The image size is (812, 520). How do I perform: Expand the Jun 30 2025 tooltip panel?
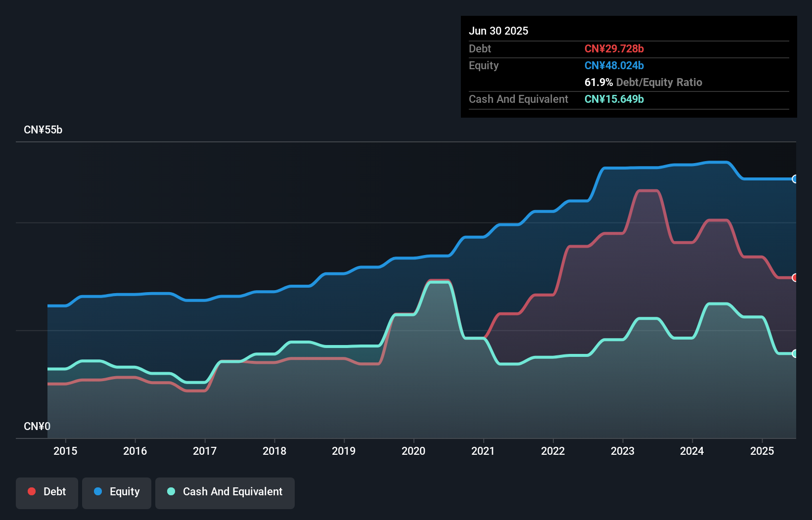click(x=499, y=30)
